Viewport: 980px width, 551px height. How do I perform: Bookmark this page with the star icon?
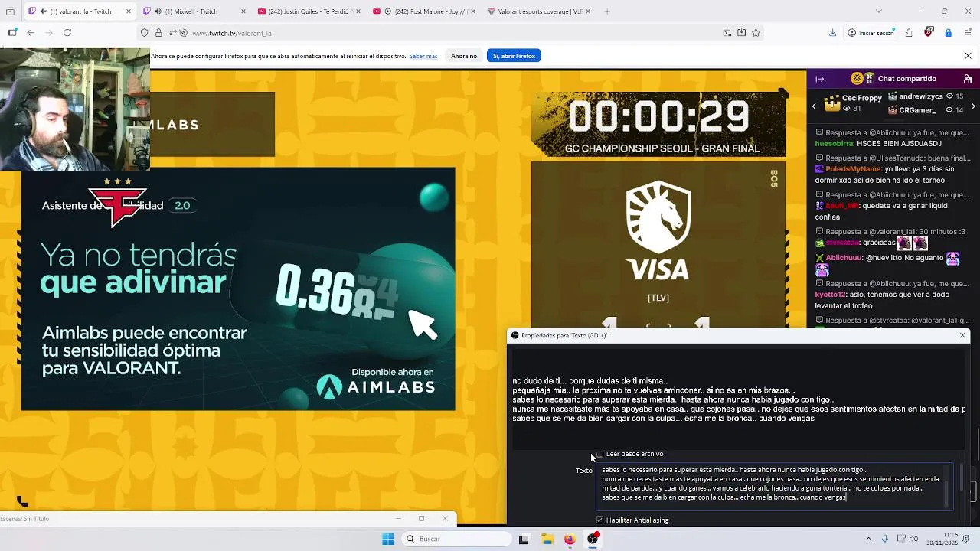click(756, 33)
